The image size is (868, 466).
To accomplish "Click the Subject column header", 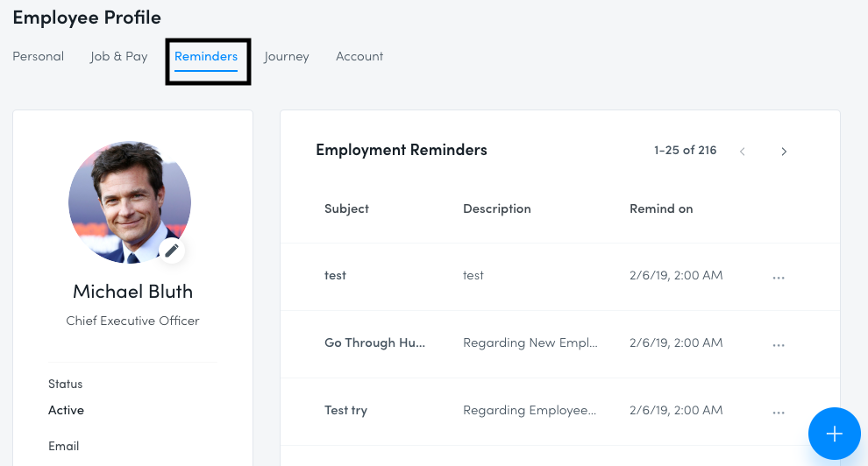I will (x=346, y=208).
